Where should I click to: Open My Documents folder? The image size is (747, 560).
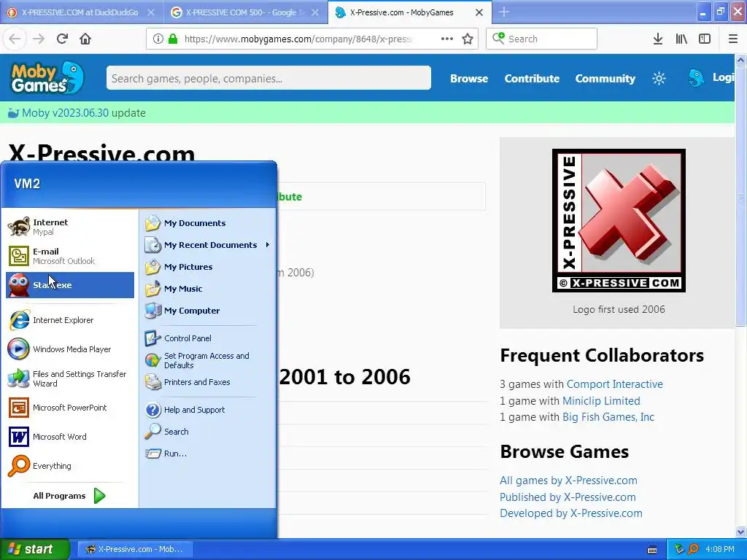tap(207, 223)
